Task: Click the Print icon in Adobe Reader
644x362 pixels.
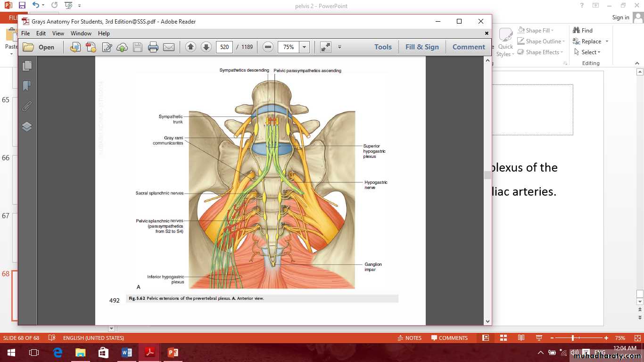Action: pos(153,47)
